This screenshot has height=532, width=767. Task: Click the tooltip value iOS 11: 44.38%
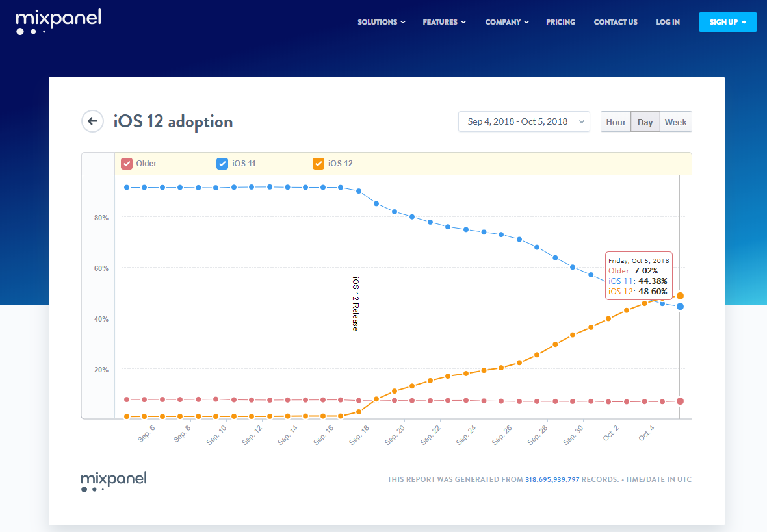(x=638, y=281)
